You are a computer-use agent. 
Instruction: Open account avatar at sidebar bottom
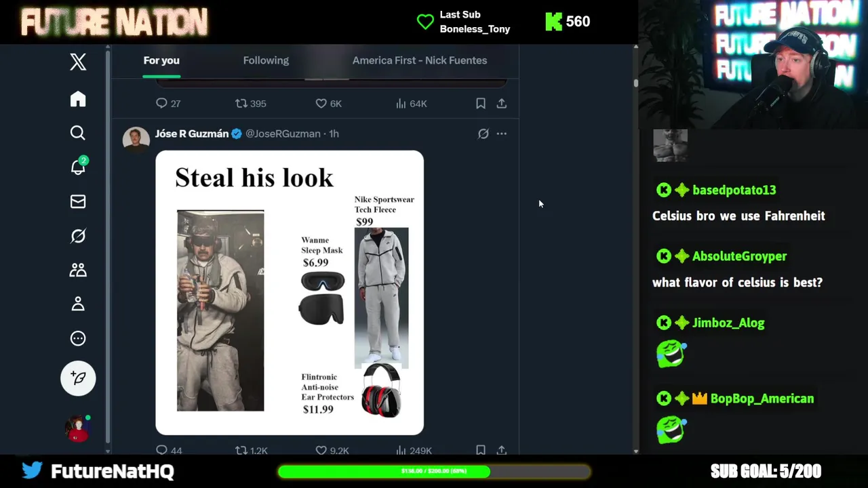78,428
